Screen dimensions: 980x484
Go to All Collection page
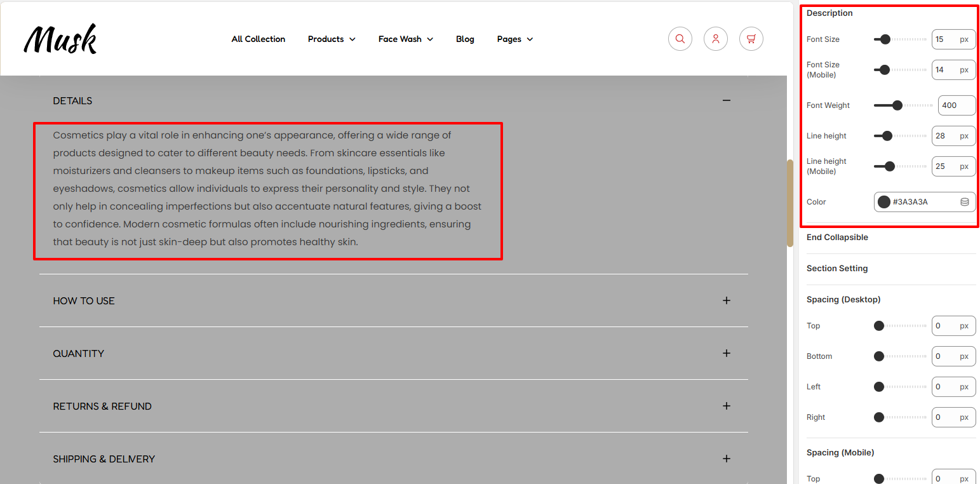pyautogui.click(x=258, y=39)
